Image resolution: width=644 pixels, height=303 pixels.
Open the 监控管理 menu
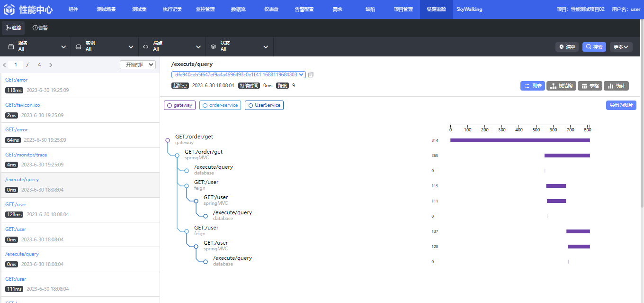(205, 9)
